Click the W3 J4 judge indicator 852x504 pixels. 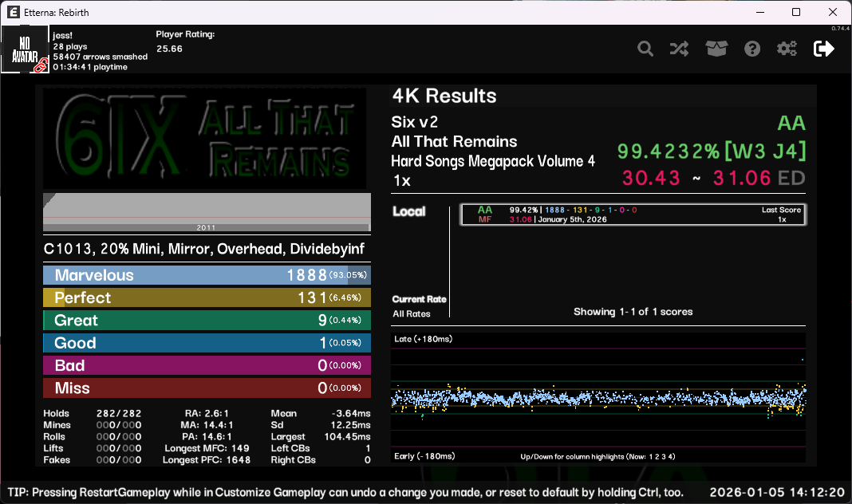click(x=765, y=151)
